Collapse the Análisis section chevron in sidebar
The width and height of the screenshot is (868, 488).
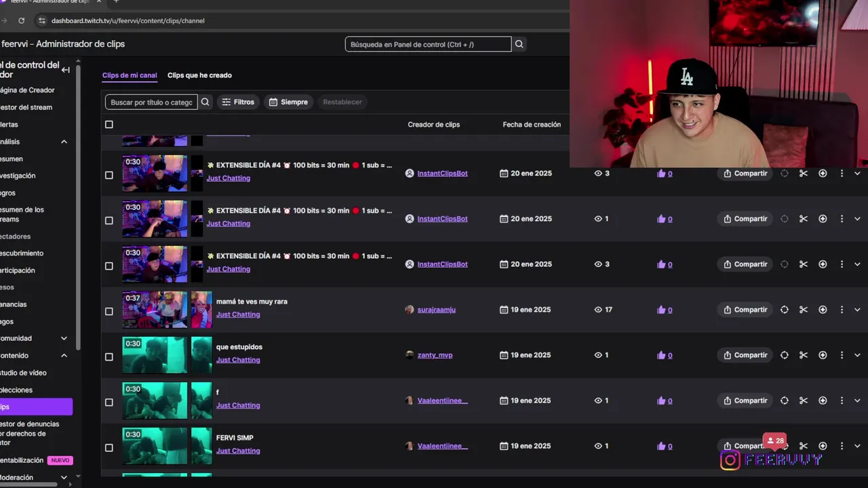click(x=64, y=142)
